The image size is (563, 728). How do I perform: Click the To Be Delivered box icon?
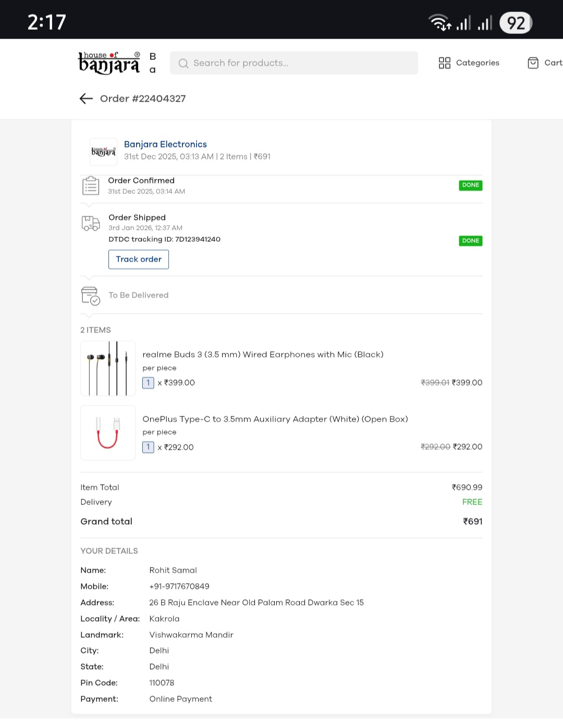91,295
